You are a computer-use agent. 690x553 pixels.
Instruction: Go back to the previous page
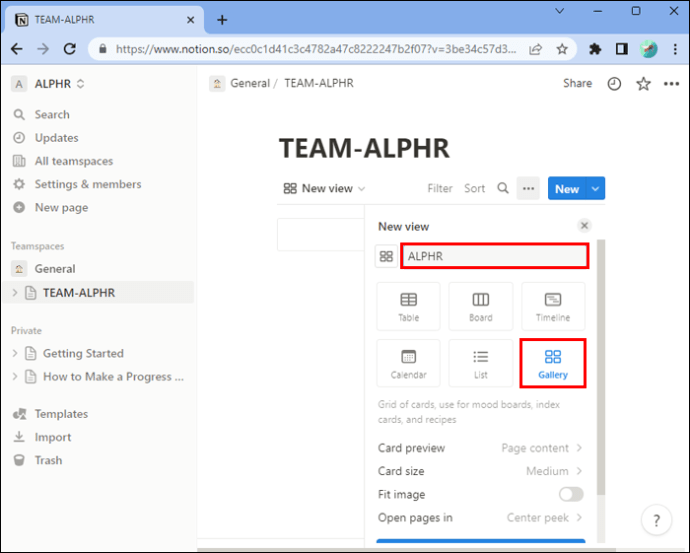click(17, 48)
